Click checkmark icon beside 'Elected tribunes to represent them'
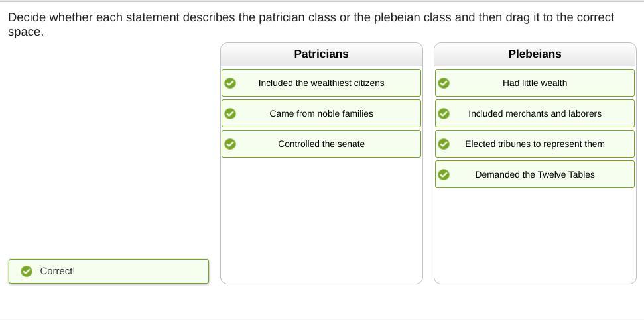This screenshot has height=320, width=644. pos(444,144)
